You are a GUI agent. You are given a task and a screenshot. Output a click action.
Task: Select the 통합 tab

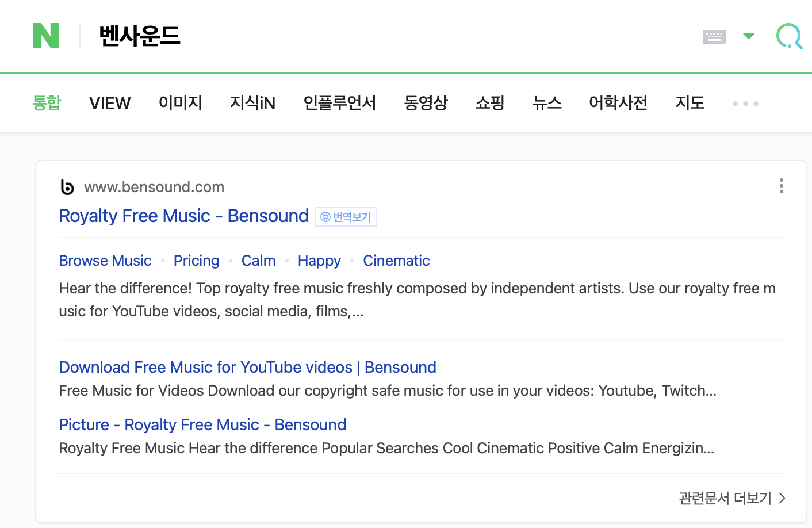pyautogui.click(x=47, y=103)
